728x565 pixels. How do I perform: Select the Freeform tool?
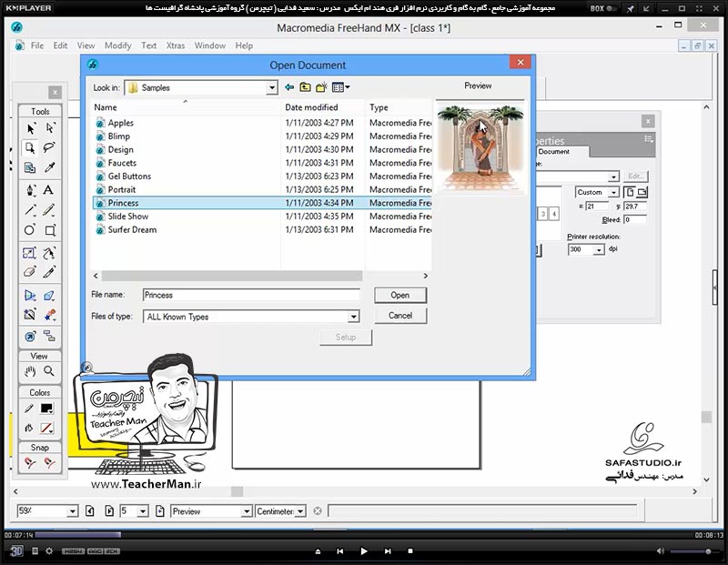point(49,253)
